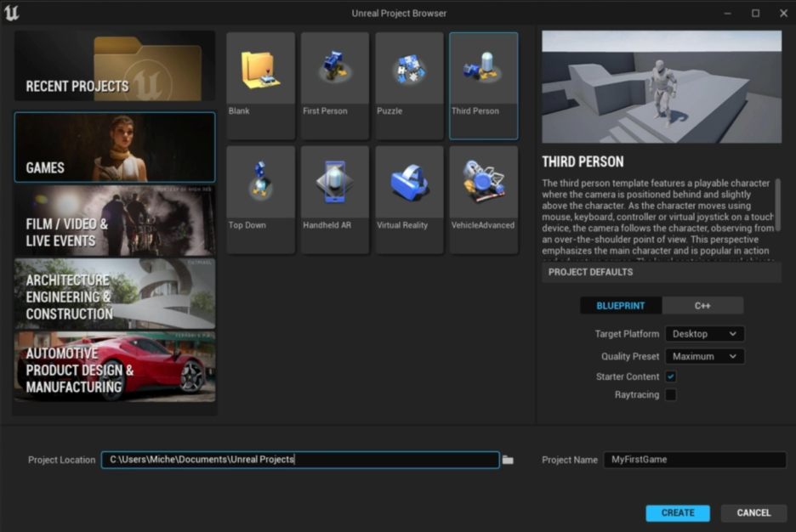Close the Unreal Project Browser window
796x532 pixels.
(783, 14)
